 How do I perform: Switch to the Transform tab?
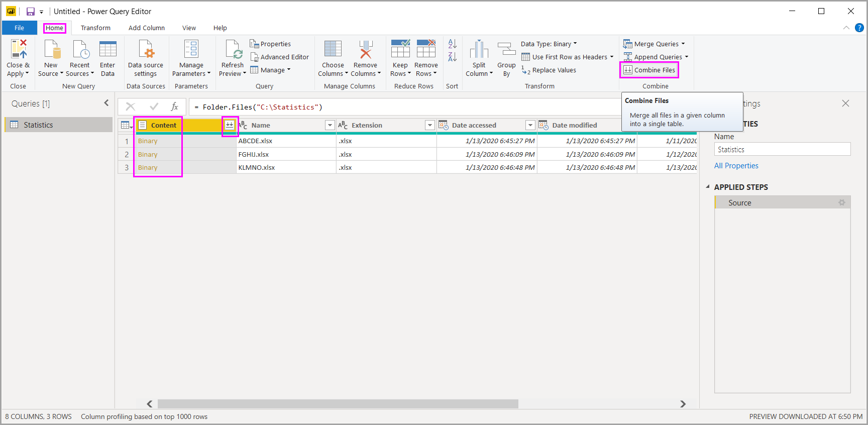tap(95, 28)
